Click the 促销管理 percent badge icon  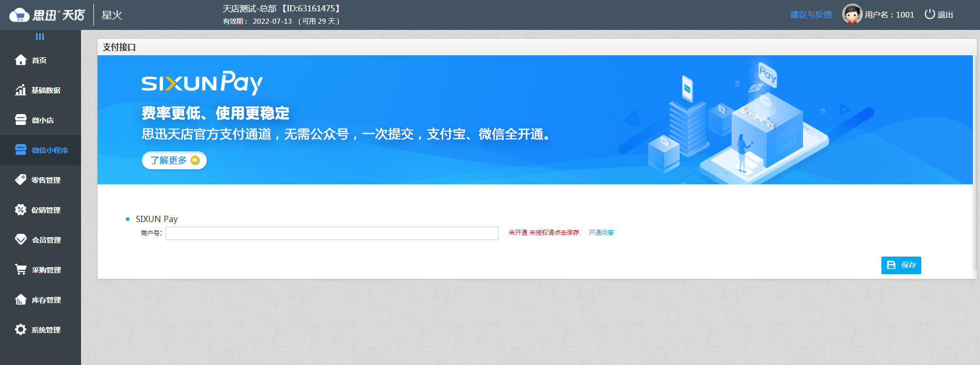point(21,210)
